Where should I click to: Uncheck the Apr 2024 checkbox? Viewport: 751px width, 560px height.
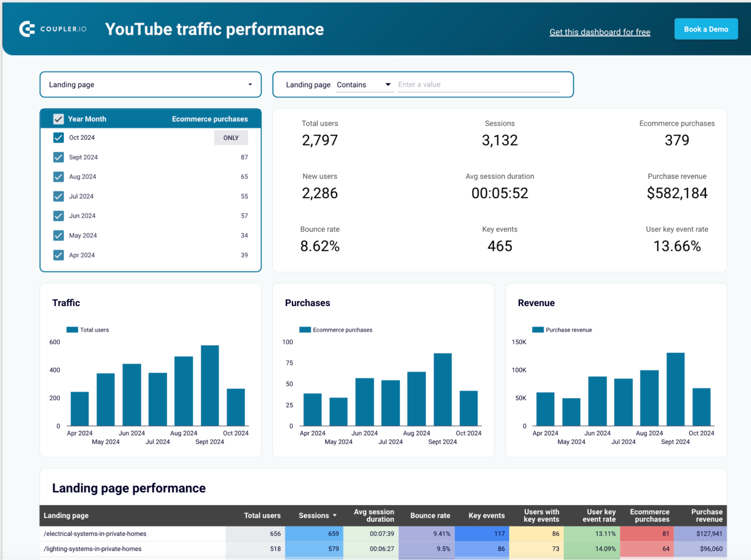point(58,255)
